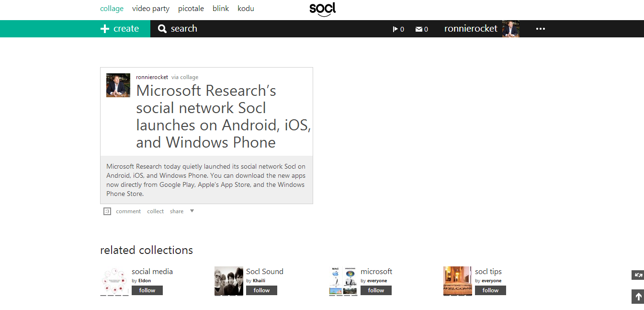
Task: Open the notifications flag icon
Action: (x=395, y=29)
